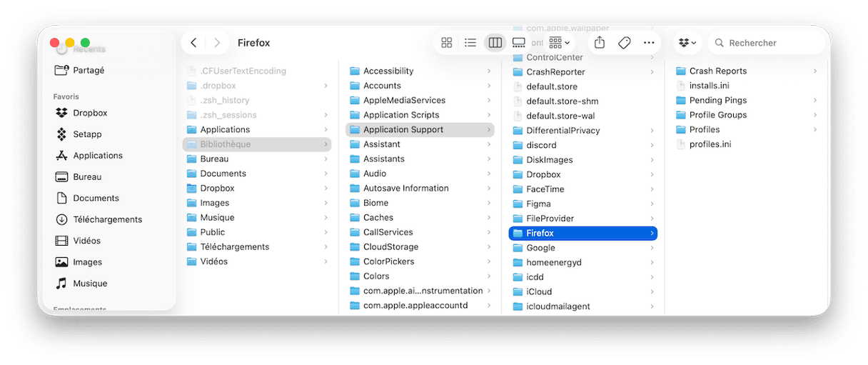Click the Rechercher search field

(x=766, y=43)
